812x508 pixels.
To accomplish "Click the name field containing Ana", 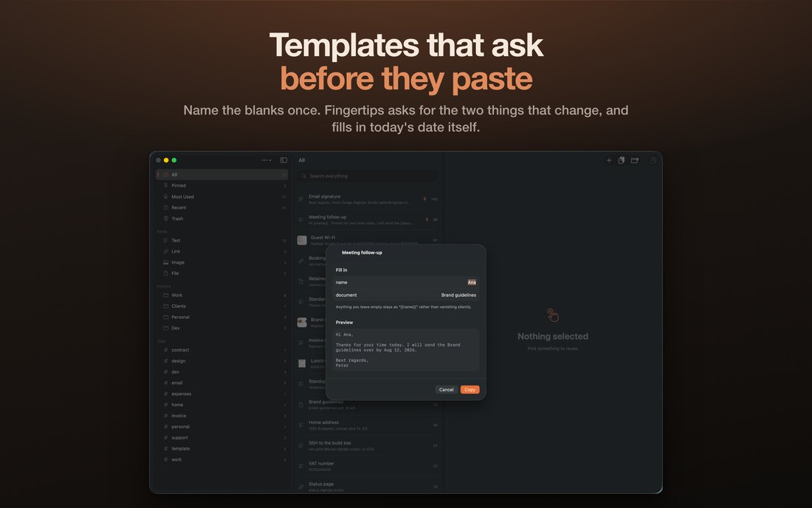I will click(405, 282).
